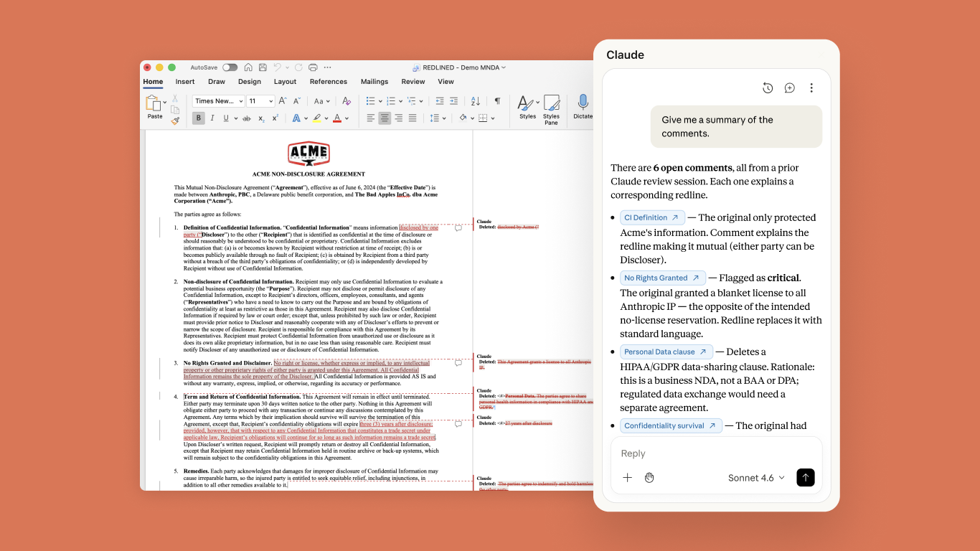980x551 pixels.
Task: Clear all formatting with the eraser A icon
Action: [x=347, y=101]
